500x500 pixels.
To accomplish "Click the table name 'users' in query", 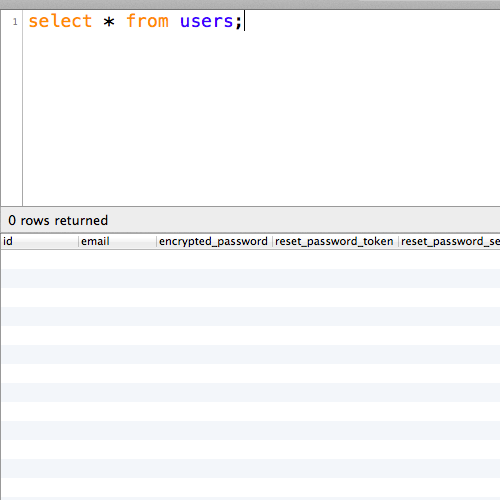I will point(206,21).
